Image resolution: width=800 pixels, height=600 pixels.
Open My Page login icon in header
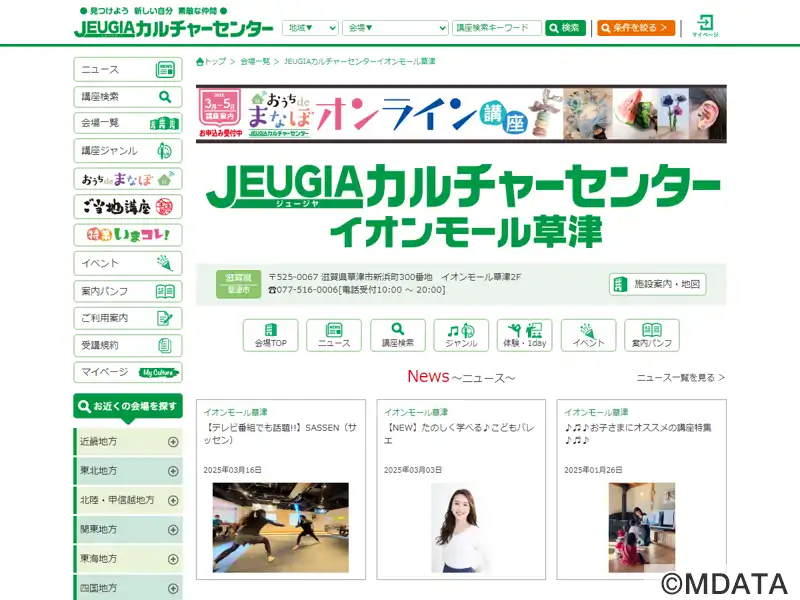point(705,26)
